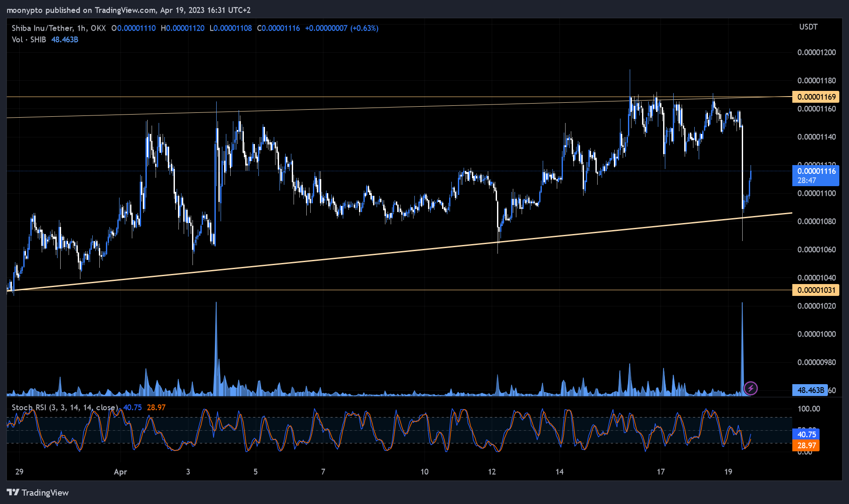Click the 0.00001100 price axis label
The width and height of the screenshot is (849, 504).
point(816,193)
